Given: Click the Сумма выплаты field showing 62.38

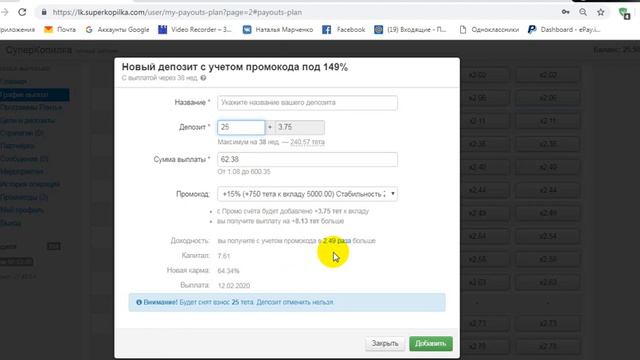Looking at the screenshot, I should coord(307,159).
